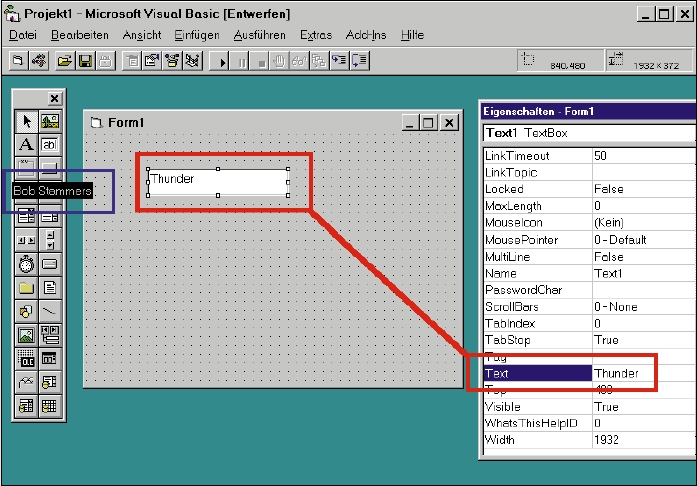Open the Bearbeiten menu
Screen dimensions: 697x486
pyautogui.click(x=80, y=35)
